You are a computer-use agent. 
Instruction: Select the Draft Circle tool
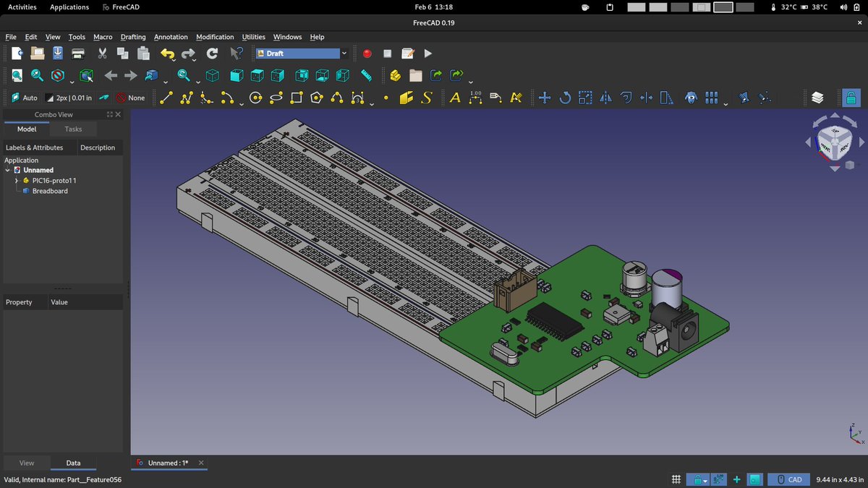point(255,98)
